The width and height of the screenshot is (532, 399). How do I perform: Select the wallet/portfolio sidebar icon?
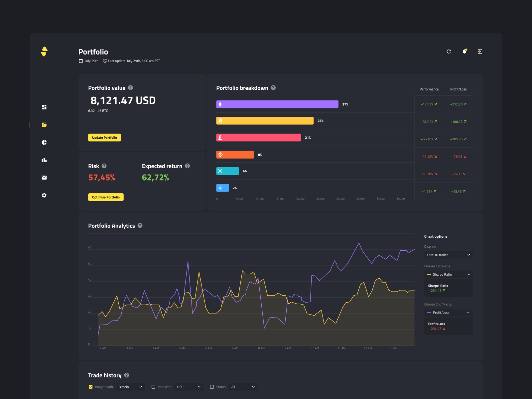[x=44, y=125]
